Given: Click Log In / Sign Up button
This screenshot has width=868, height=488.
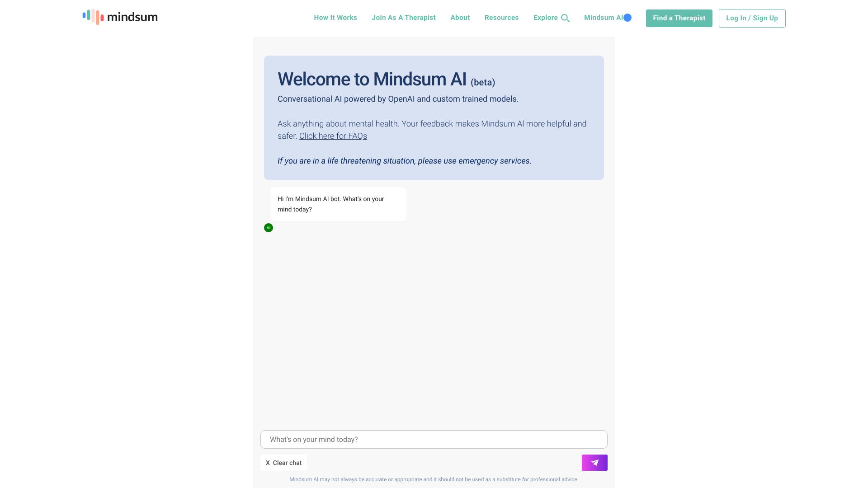Looking at the screenshot, I should tap(752, 18).
